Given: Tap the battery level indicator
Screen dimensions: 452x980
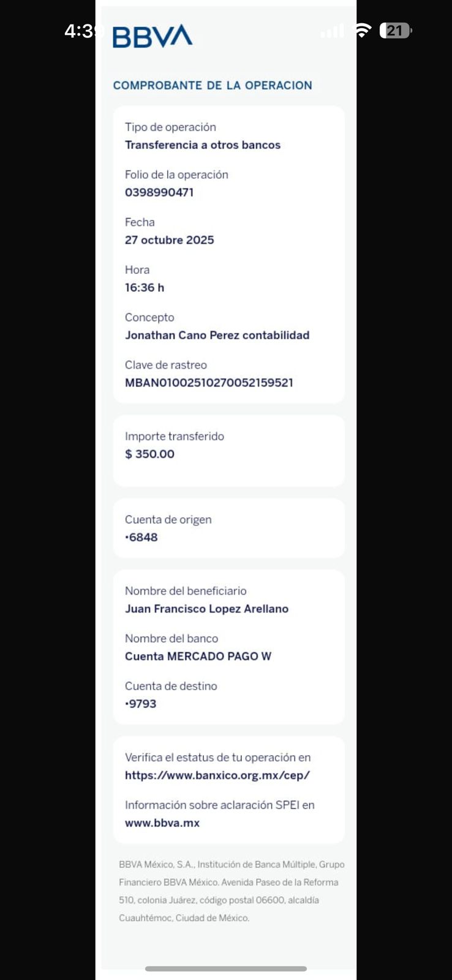Looking at the screenshot, I should [396, 31].
